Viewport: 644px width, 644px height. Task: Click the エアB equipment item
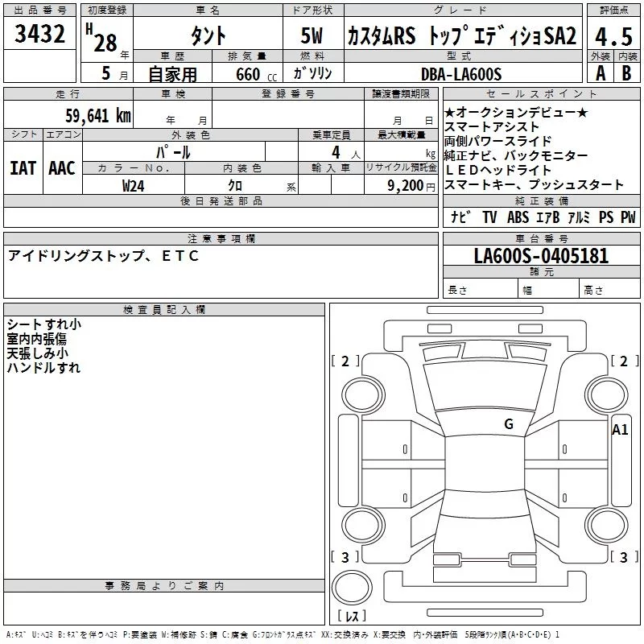click(548, 217)
